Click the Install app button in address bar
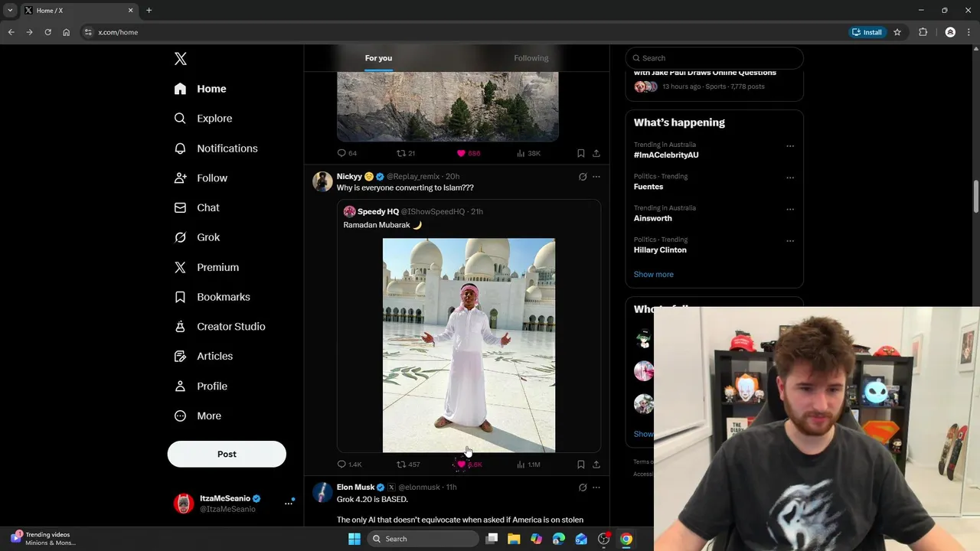 pyautogui.click(x=867, y=32)
